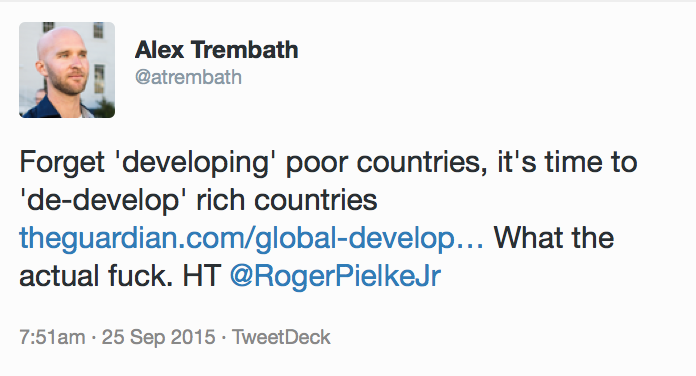
Task: Click the 7:51am tweet time
Action: pyautogui.click(x=52, y=337)
